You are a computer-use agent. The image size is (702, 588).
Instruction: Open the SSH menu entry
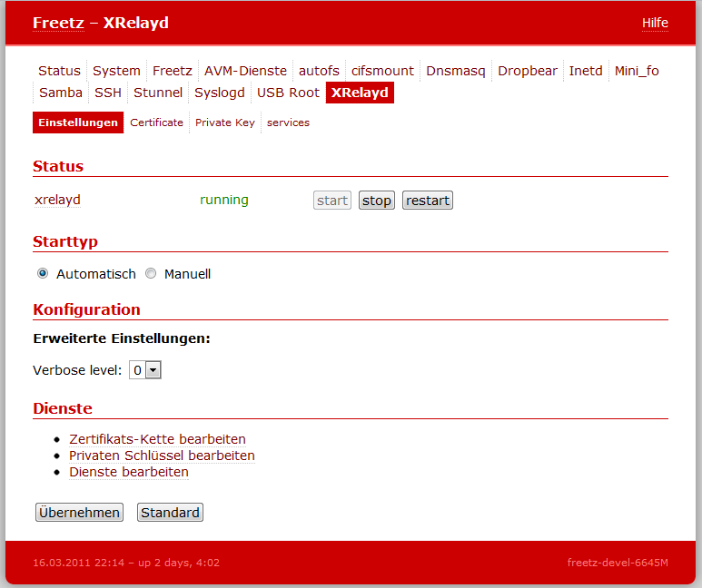pyautogui.click(x=108, y=93)
